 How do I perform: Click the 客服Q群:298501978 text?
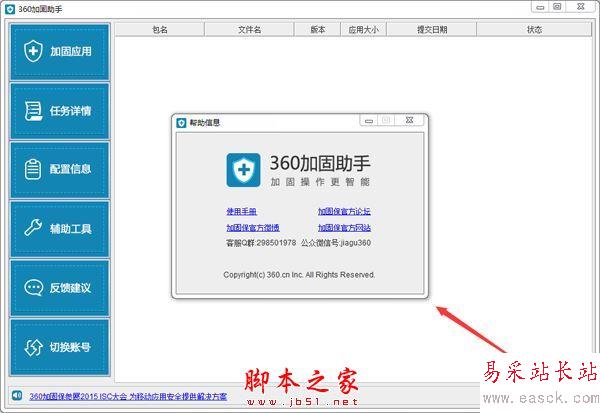[261, 243]
